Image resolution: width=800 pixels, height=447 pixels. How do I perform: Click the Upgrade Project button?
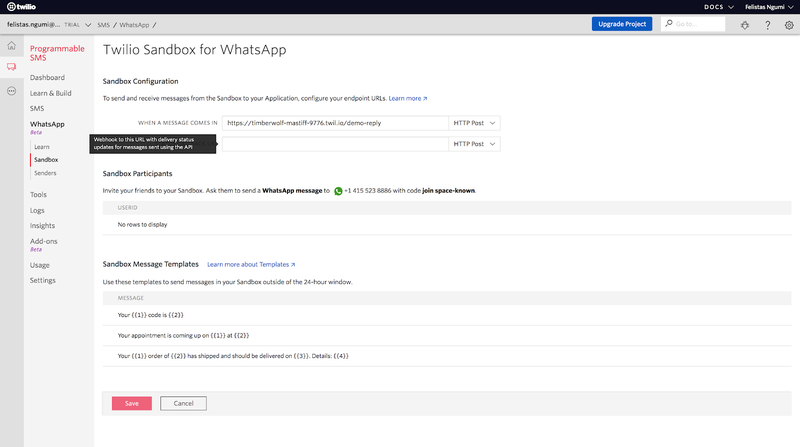pos(621,24)
